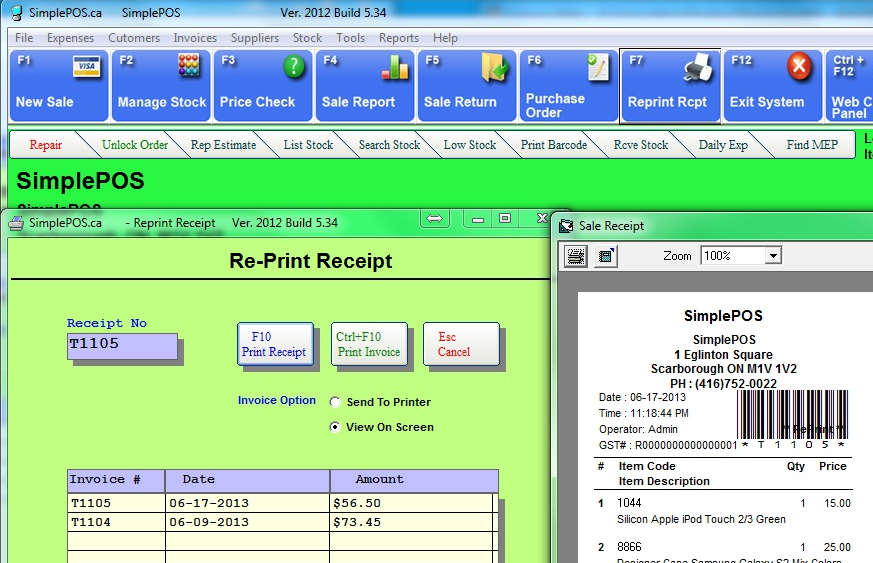This screenshot has width=873, height=563.
Task: Open the Stock menu
Action: pos(307,38)
